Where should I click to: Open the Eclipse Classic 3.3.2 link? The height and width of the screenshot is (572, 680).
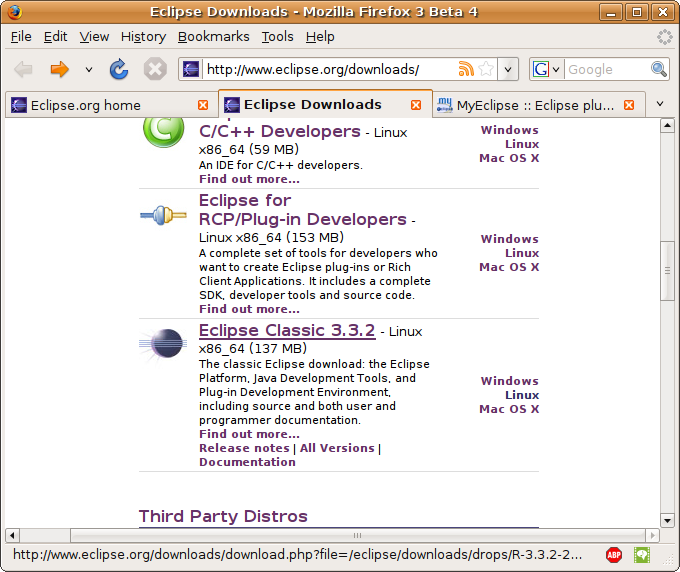(x=287, y=330)
